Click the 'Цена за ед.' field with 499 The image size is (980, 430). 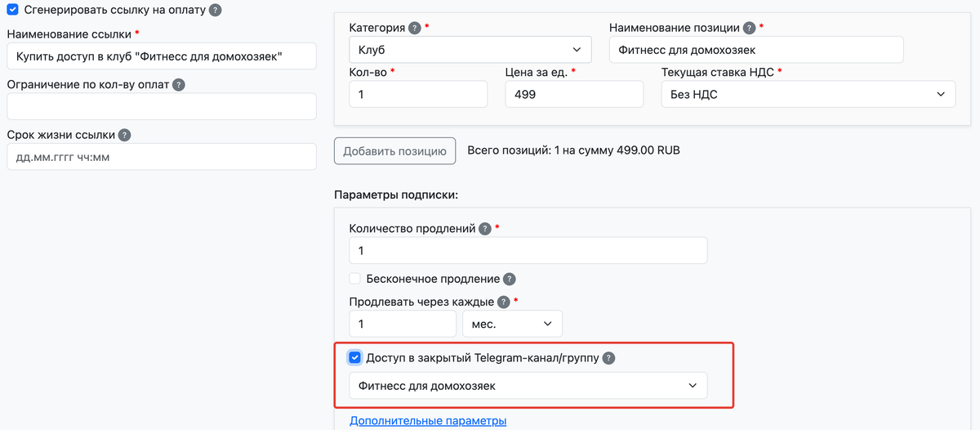coord(575,94)
